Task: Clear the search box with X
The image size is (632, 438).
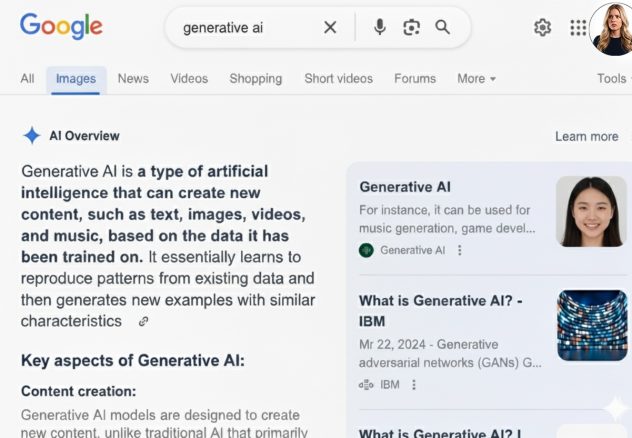Action: [x=330, y=27]
